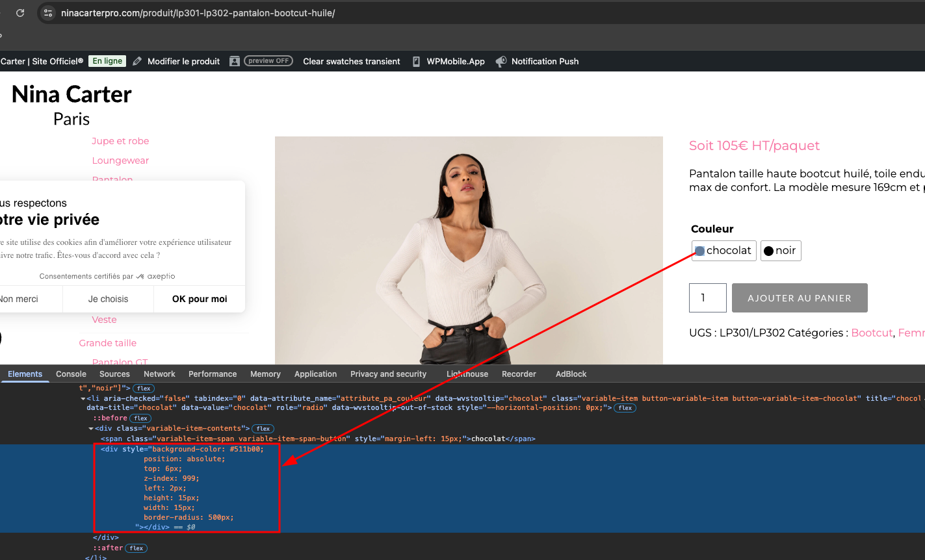Open the Pantalon GT category link
925x560 pixels.
coord(120,362)
